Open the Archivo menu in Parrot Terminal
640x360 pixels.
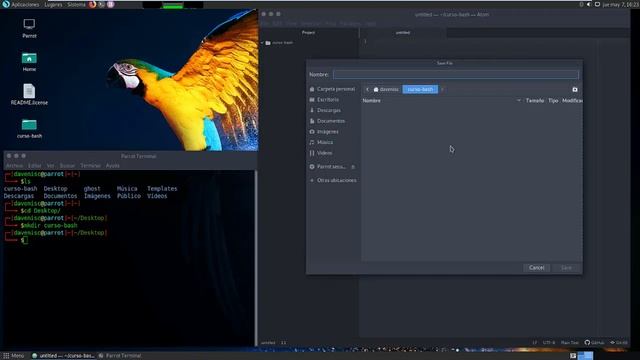coord(14,166)
